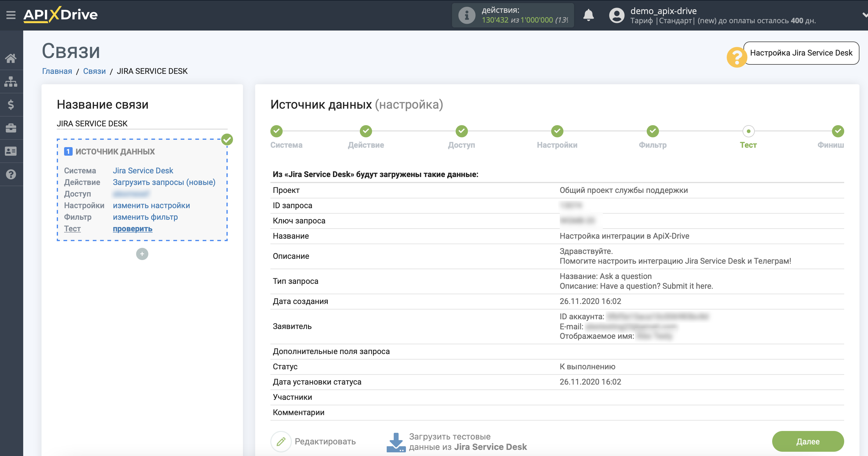Click the demo_apix-drive username

663,11
